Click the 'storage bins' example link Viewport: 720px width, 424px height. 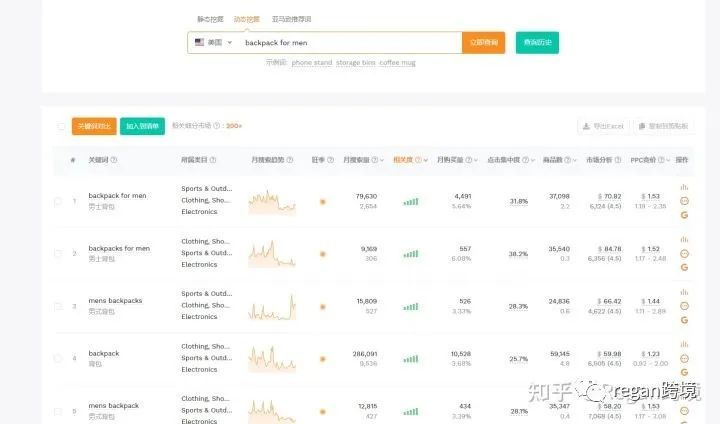tap(355, 62)
